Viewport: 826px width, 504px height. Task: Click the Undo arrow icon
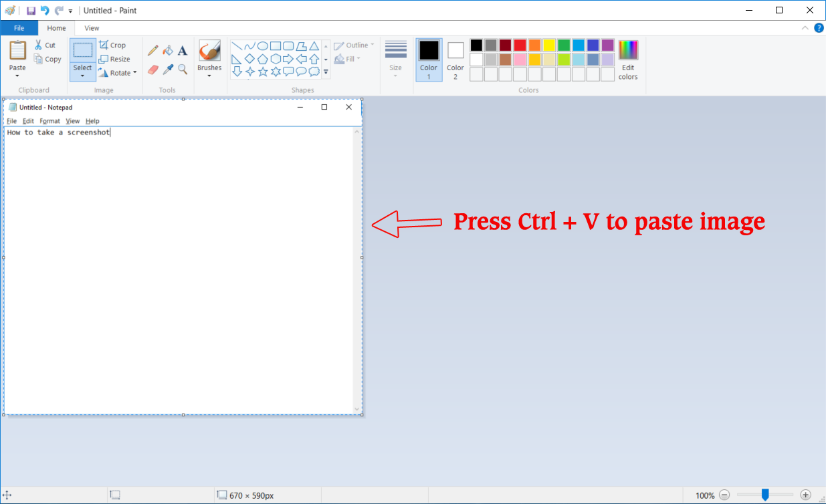point(45,11)
